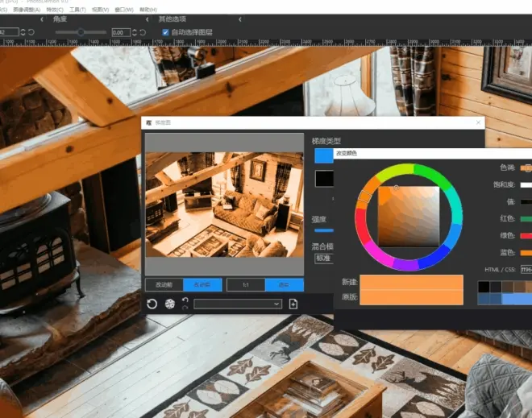This screenshot has width=532, height=418.
Task: Click the redo arrow in effect dialog
Action: [x=185, y=308]
